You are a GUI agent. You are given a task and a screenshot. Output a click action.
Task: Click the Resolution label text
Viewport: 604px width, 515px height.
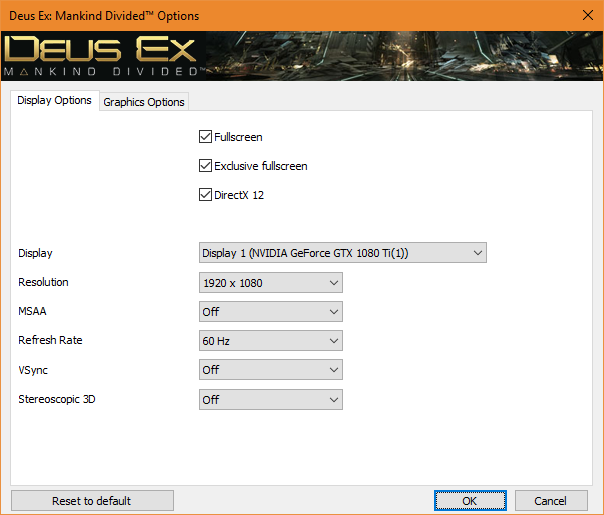43,282
